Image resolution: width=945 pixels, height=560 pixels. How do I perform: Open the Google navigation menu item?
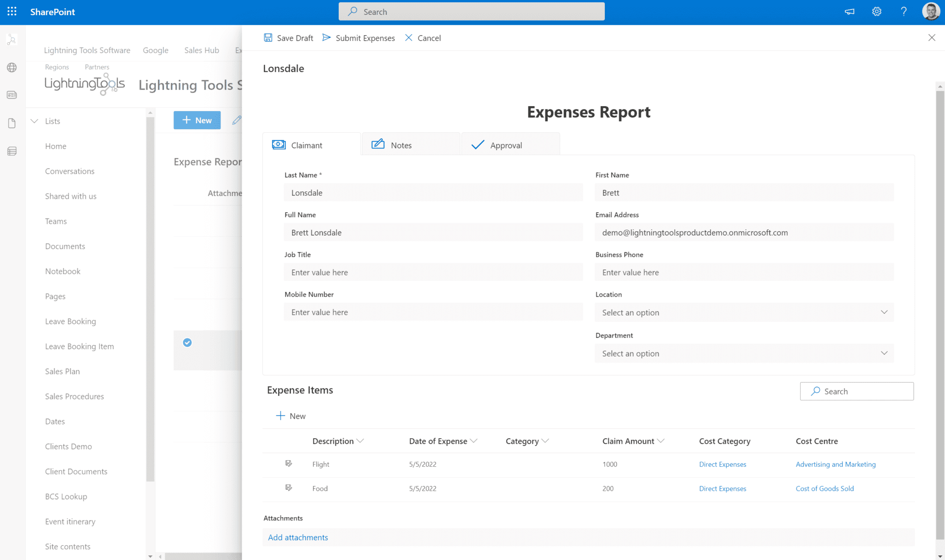156,50
